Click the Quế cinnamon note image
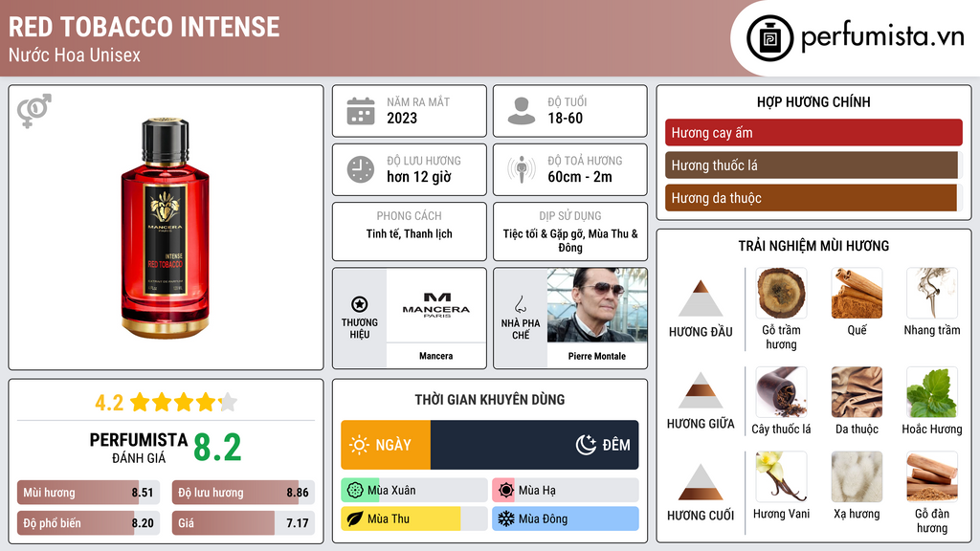Viewport: 980px width, 551px height. coord(857,293)
